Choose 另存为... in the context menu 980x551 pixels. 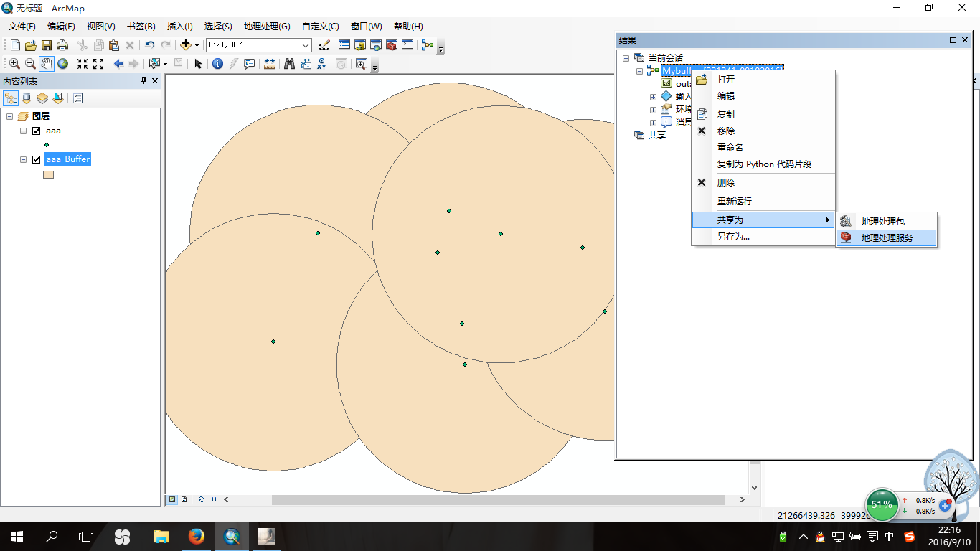point(764,236)
